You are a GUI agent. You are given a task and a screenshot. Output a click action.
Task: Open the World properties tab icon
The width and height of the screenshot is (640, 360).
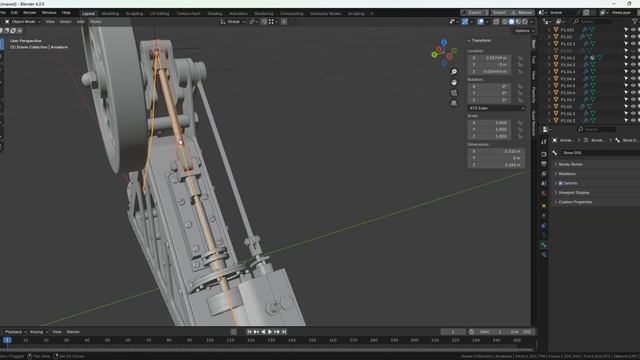[x=544, y=194]
